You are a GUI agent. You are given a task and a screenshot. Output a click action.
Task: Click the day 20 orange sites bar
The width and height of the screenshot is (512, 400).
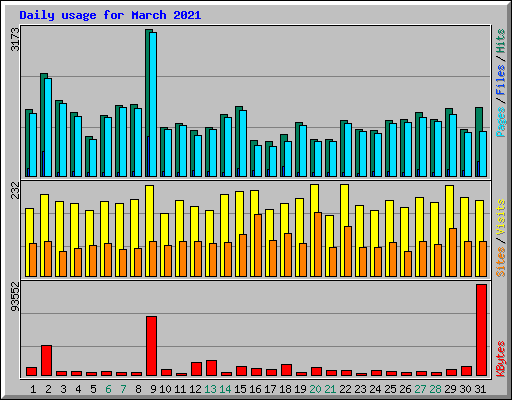318,244
